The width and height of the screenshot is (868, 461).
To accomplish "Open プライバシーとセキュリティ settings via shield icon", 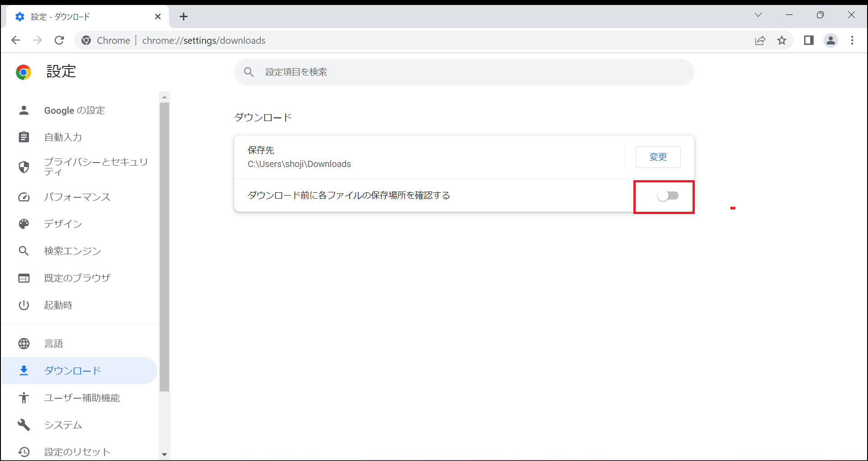I will tap(23, 167).
